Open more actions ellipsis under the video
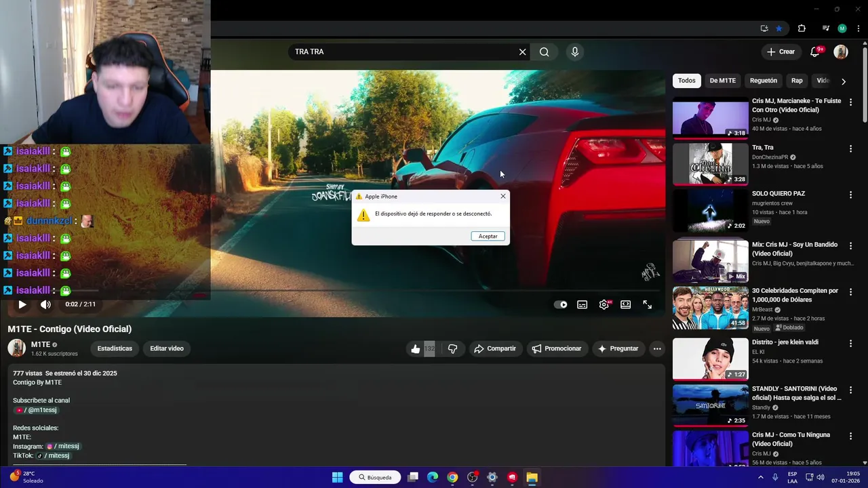The height and width of the screenshot is (488, 868). click(656, 348)
